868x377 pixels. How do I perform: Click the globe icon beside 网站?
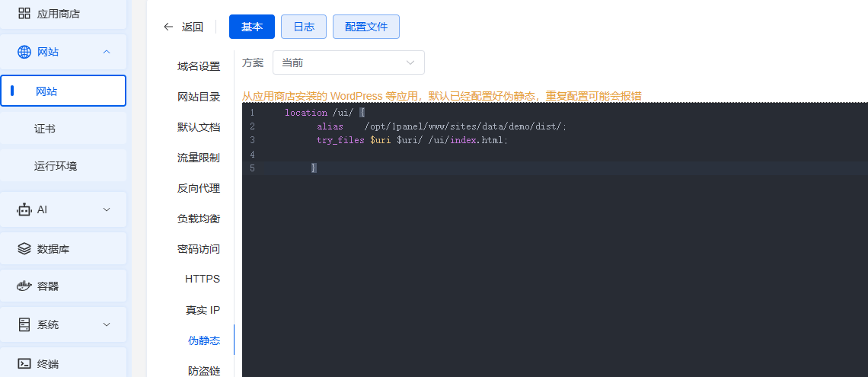[x=24, y=52]
